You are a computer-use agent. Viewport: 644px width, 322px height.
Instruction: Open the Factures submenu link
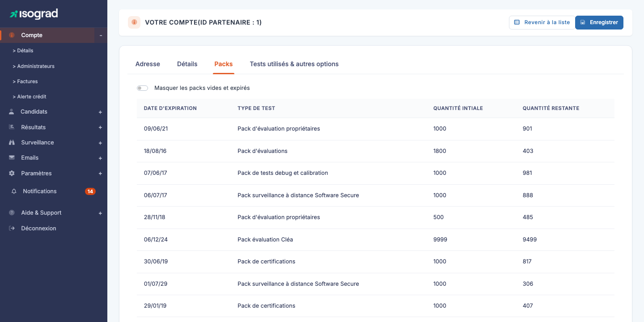click(x=25, y=81)
